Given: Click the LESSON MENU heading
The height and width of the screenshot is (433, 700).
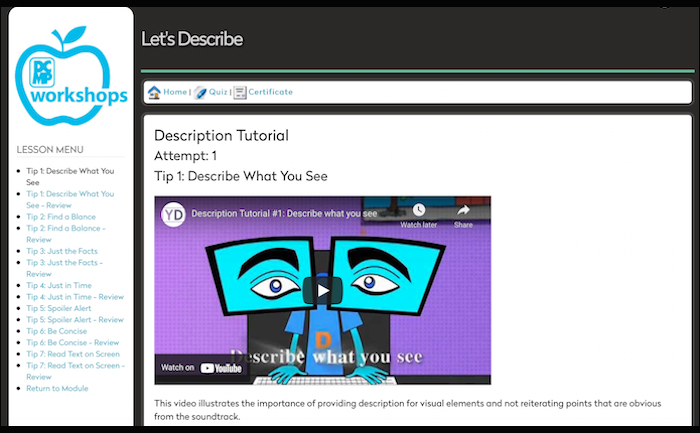Looking at the screenshot, I should (x=50, y=150).
